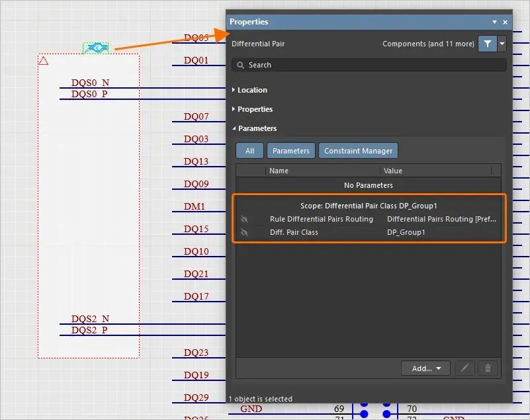Click the DQS0_P net label

89,94
